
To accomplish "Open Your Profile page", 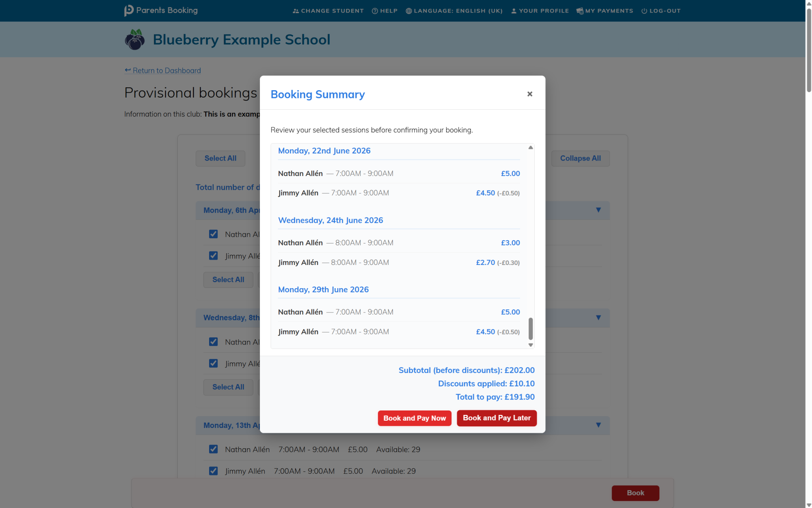I will [540, 11].
